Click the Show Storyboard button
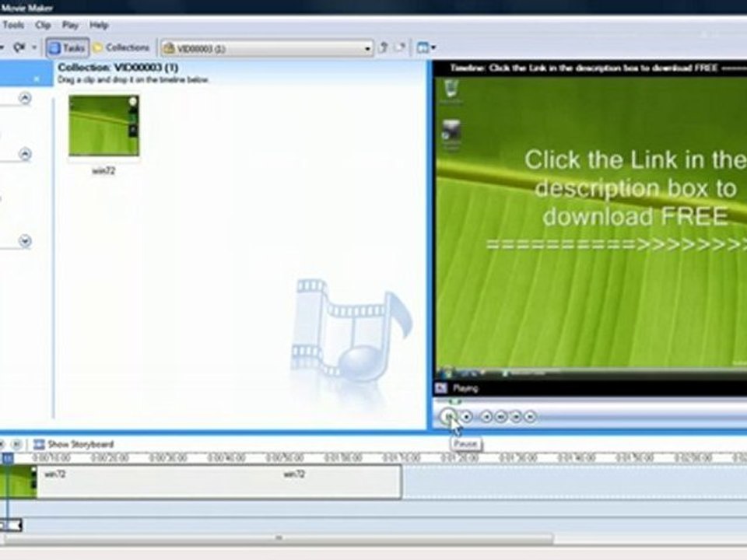Image resolution: width=747 pixels, height=560 pixels. pos(74,444)
